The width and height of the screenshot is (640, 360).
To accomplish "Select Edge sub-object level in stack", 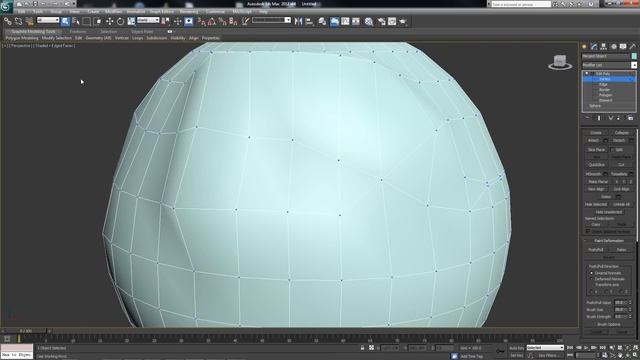I will (603, 84).
